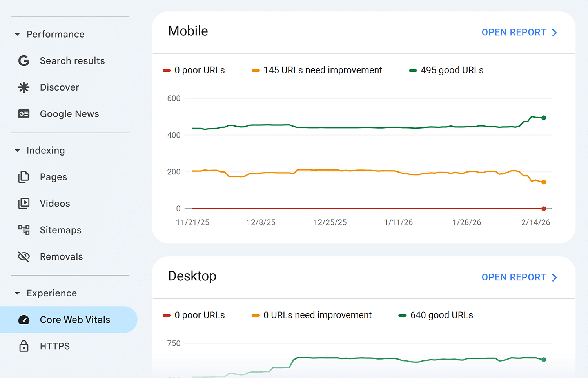Open the Mobile report link
Viewport: 588px width, 378px height.
519,33
